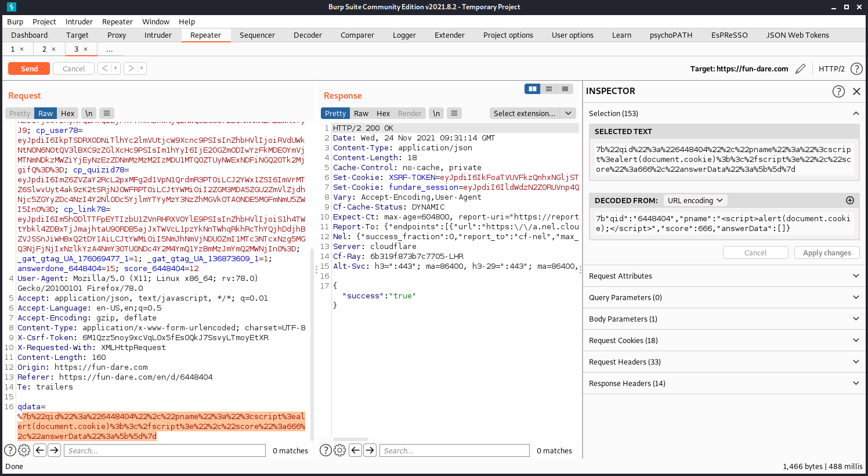868x476 pixels.
Task: Expand the Request Cookies (18) section
Action: pos(724,340)
